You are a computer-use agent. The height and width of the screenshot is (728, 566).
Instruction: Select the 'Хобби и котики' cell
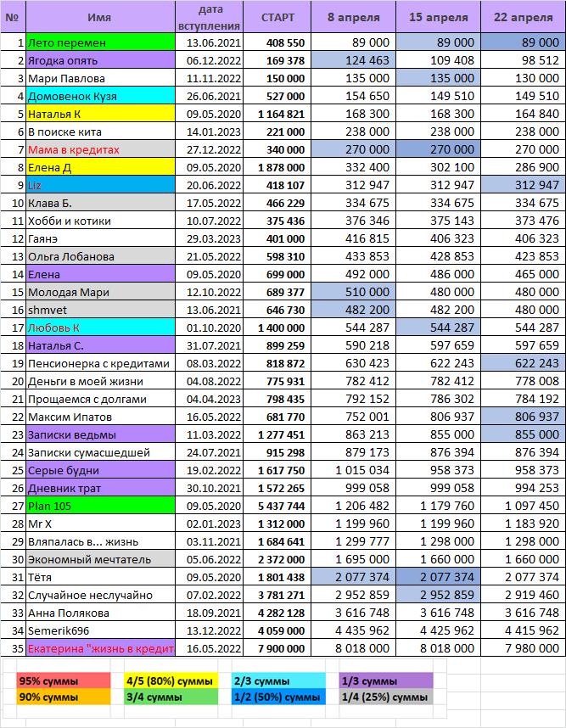click(x=100, y=221)
